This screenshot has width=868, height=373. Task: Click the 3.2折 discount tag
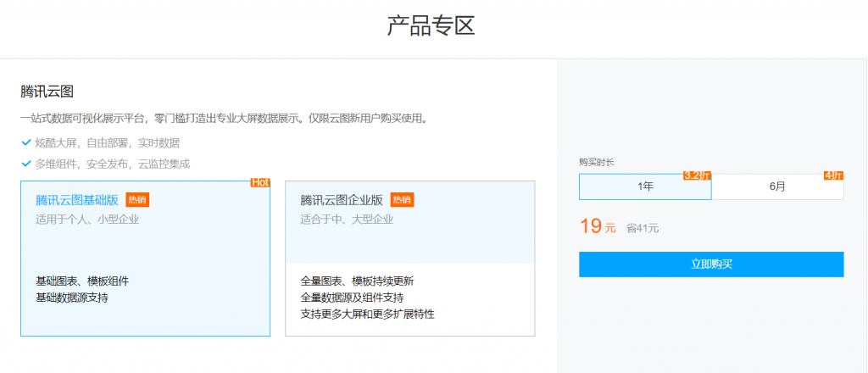click(x=698, y=176)
